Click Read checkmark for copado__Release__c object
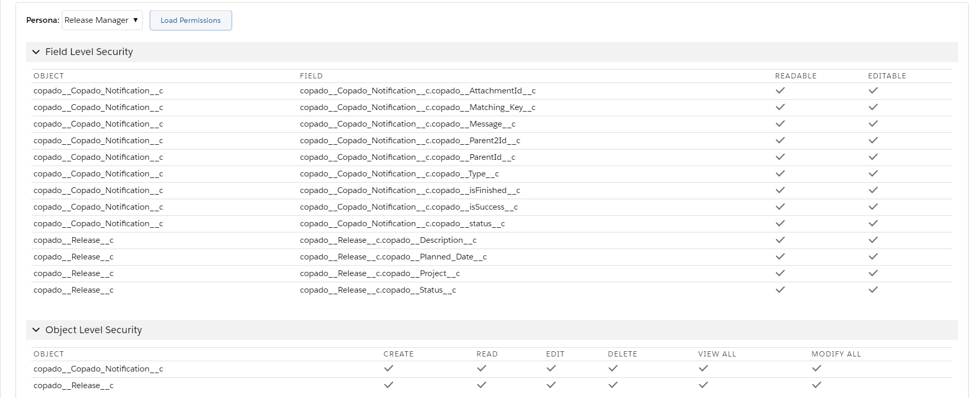Viewport: 980px width, 398px height. (x=481, y=385)
